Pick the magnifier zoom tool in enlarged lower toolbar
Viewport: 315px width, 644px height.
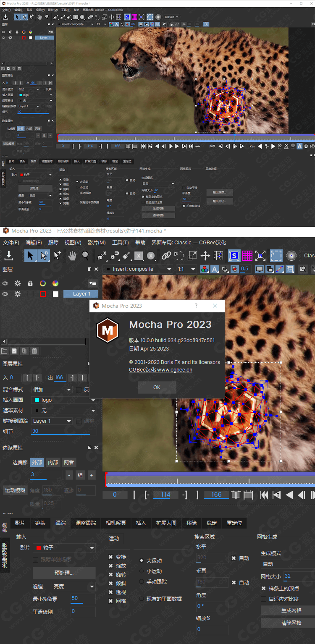click(x=85, y=255)
